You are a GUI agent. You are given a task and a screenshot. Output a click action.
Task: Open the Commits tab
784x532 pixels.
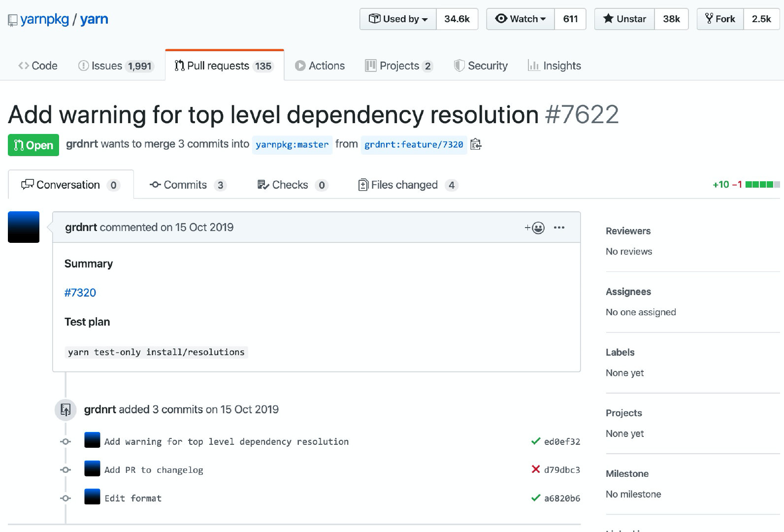pyautogui.click(x=185, y=185)
